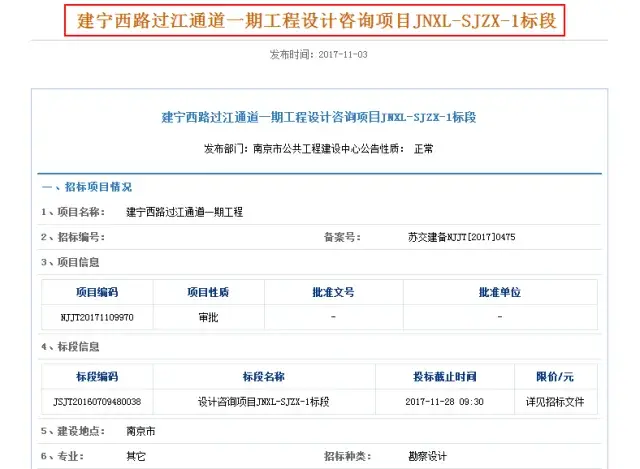Click column header 投标截止时间
The image size is (640, 469).
(x=445, y=377)
